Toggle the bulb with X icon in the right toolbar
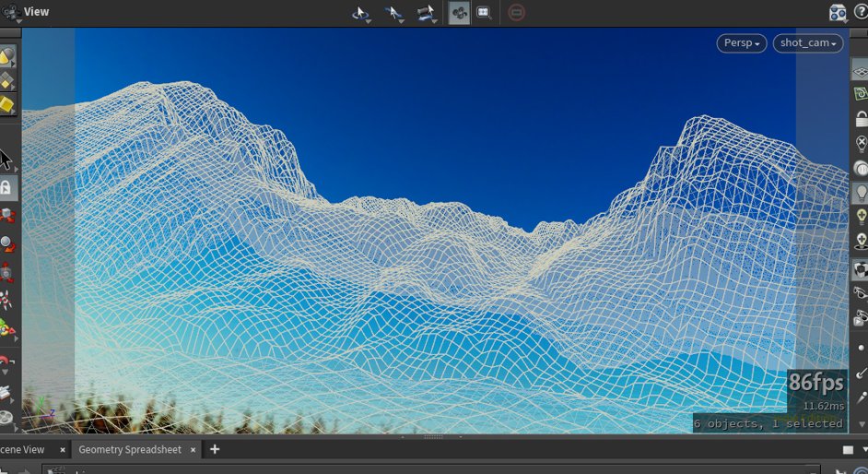Image resolution: width=868 pixels, height=474 pixels. (x=861, y=144)
